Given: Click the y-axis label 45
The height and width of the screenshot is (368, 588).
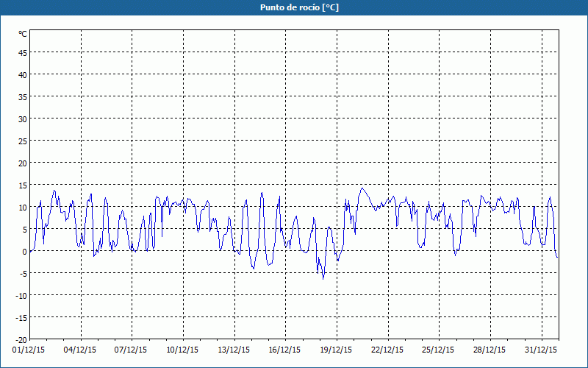Looking at the screenshot, I should pos(23,52).
